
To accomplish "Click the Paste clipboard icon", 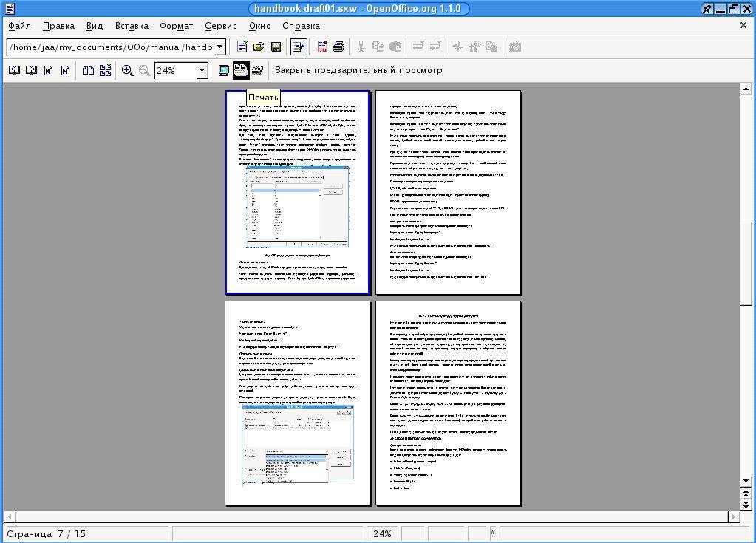I will [395, 47].
